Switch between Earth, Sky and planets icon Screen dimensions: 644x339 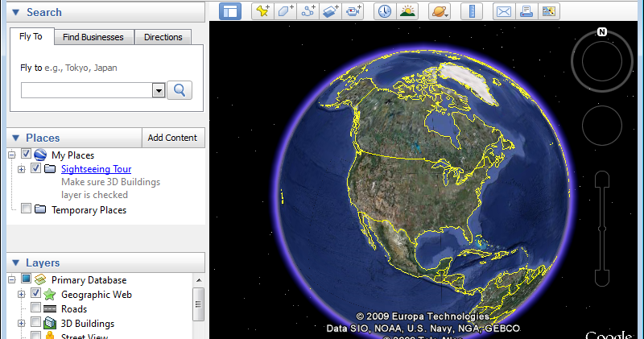pos(440,11)
